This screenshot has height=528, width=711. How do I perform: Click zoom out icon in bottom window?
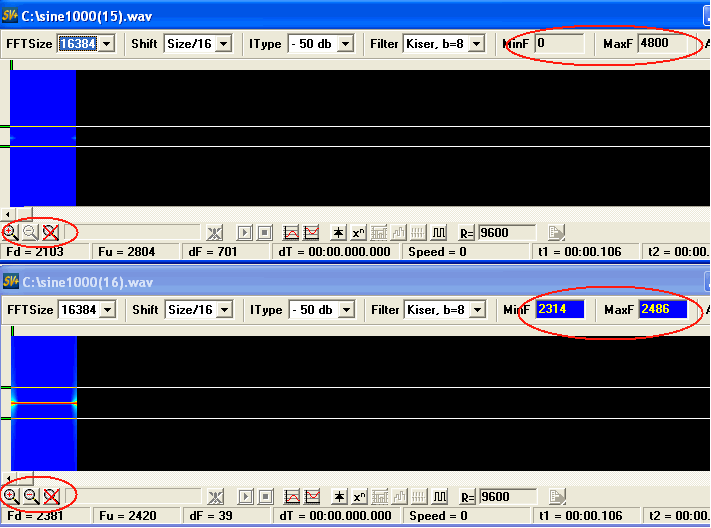30,496
